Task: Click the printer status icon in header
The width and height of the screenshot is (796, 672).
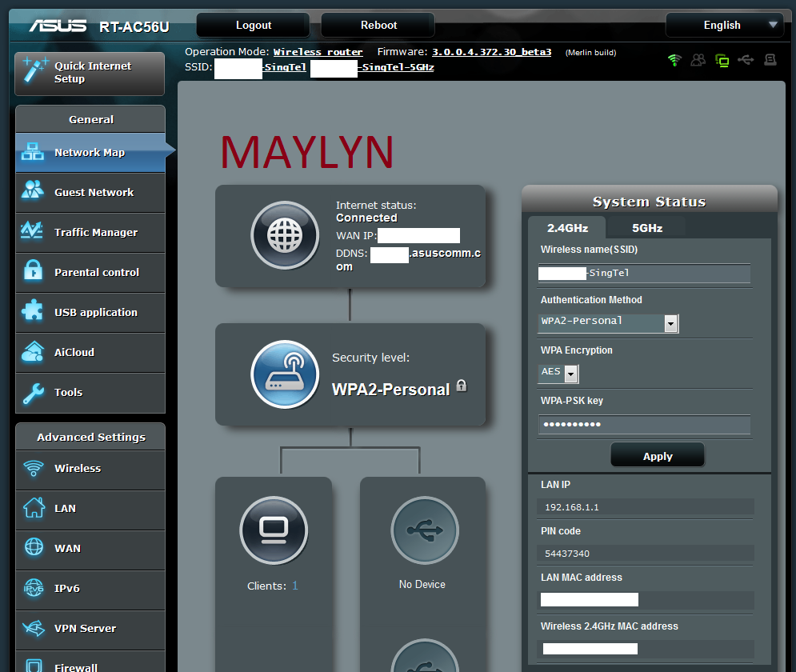Action: click(770, 60)
